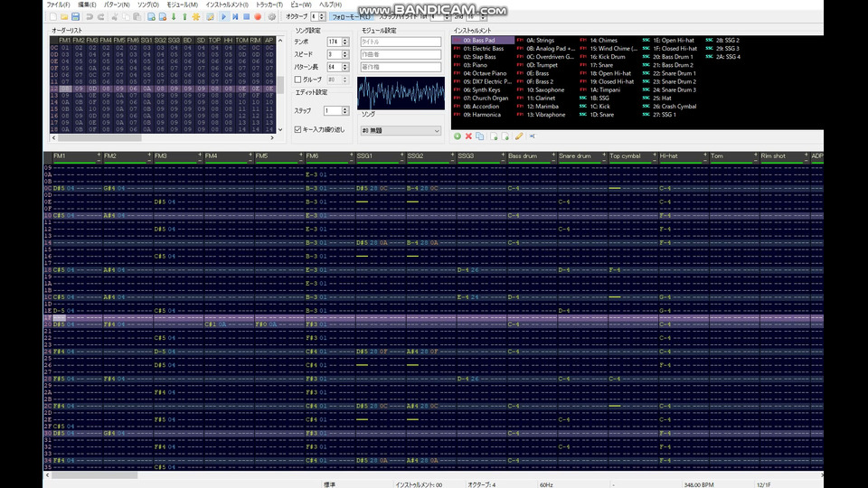Select the 26: Crash Cymbal instrument
The height and width of the screenshot is (488, 868).
pyautogui.click(x=674, y=107)
